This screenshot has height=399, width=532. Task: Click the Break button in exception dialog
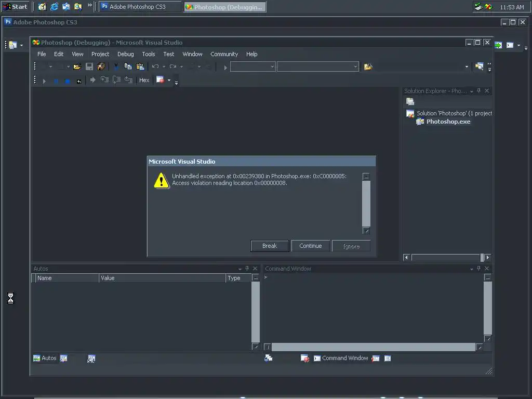tap(270, 246)
